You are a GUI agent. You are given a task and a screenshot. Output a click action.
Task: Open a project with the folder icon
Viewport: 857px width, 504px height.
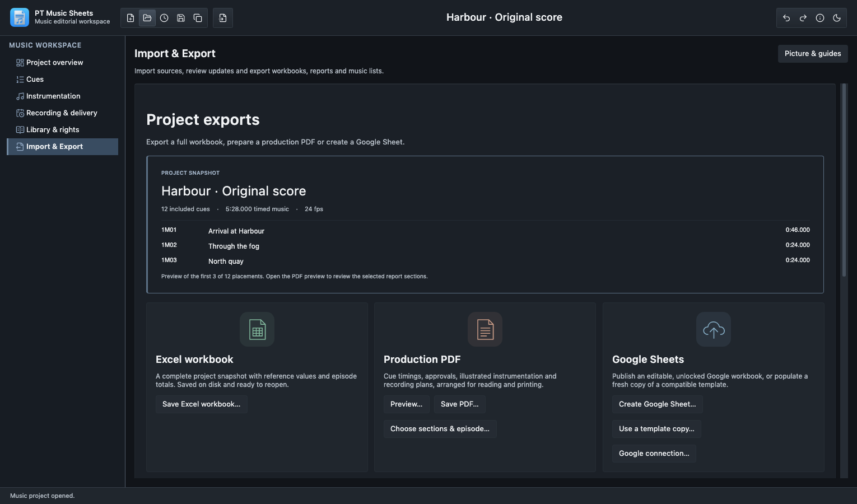point(147,18)
